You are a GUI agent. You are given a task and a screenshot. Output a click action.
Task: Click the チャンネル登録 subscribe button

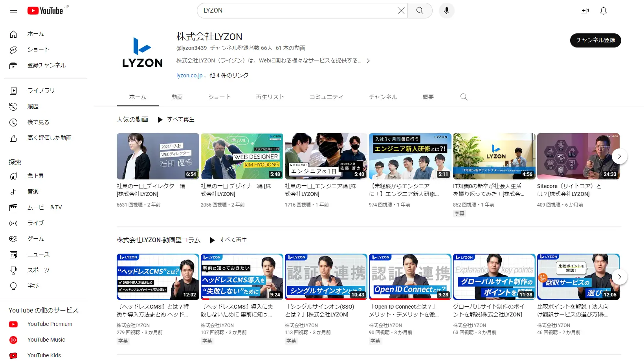pyautogui.click(x=595, y=40)
